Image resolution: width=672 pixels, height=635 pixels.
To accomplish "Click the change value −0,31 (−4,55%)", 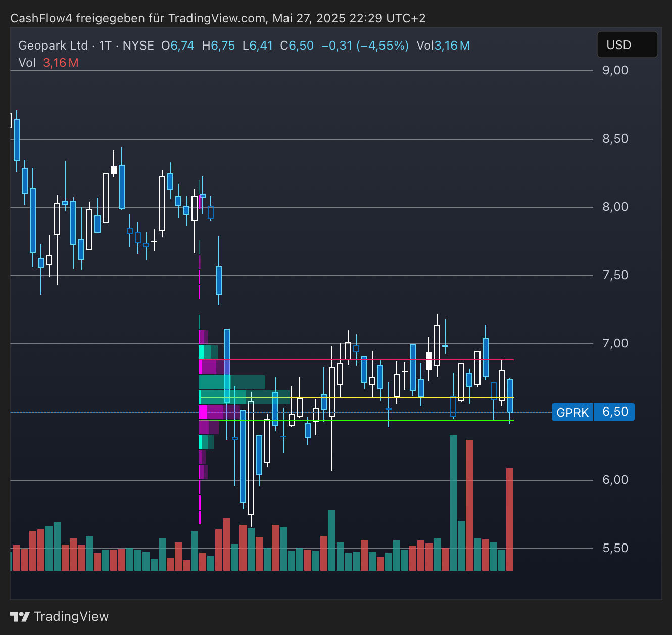I will 365,46.
